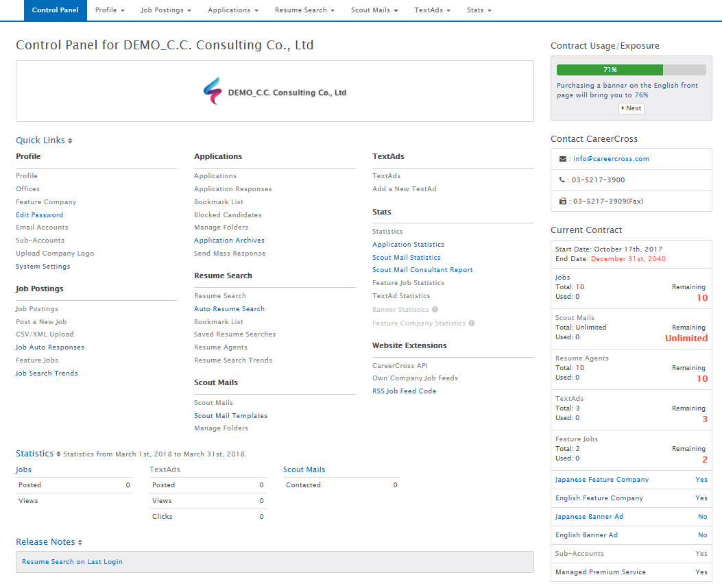The image size is (722, 588).
Task: Open Job Auto Responses link
Action: point(50,347)
